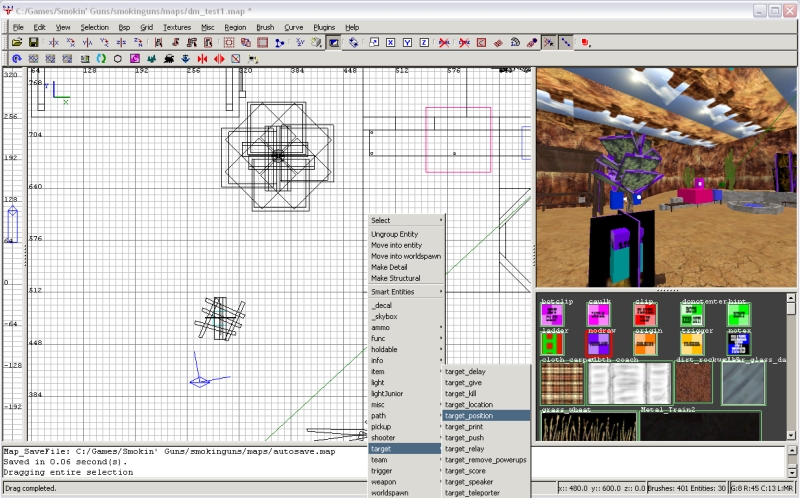
Task: Open the Plugins menu
Action: click(x=324, y=27)
